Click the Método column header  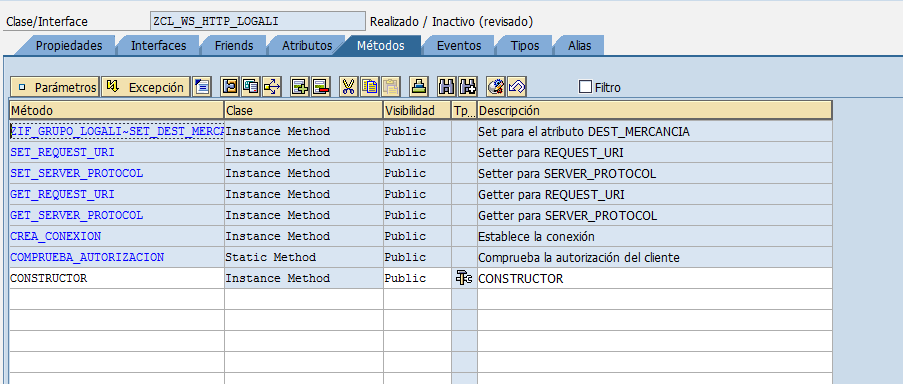116,110
